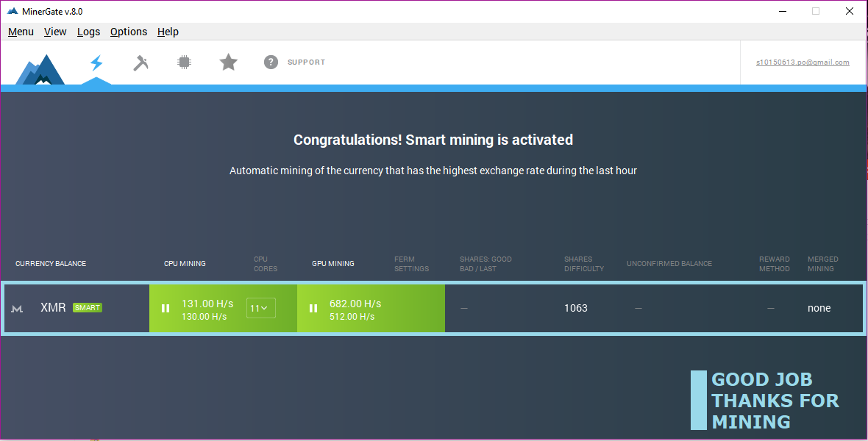Click the 512.00 H/s average GPU rate
The width and height of the screenshot is (868, 441).
click(352, 317)
